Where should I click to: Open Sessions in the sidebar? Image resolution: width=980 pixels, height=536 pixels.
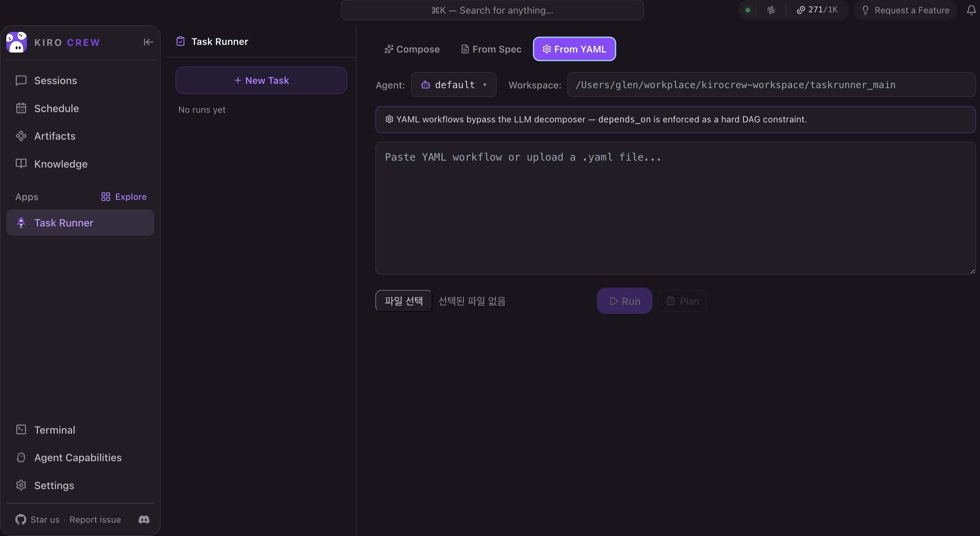point(80,80)
